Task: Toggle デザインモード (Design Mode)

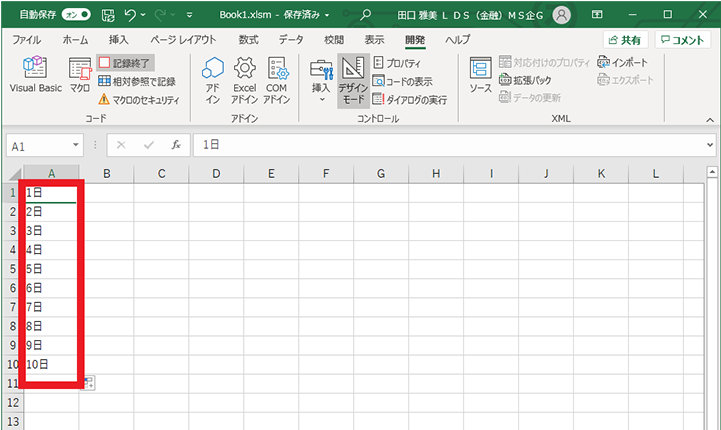Action: pos(353,80)
